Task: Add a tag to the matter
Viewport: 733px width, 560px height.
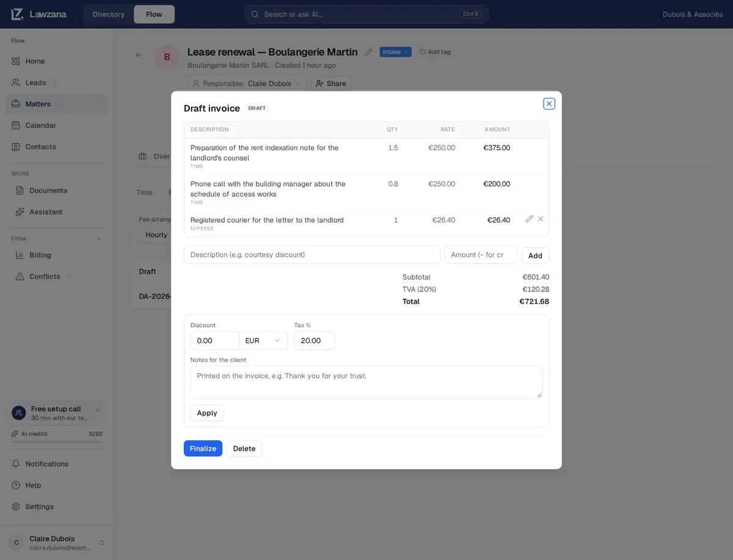Action: pyautogui.click(x=435, y=52)
